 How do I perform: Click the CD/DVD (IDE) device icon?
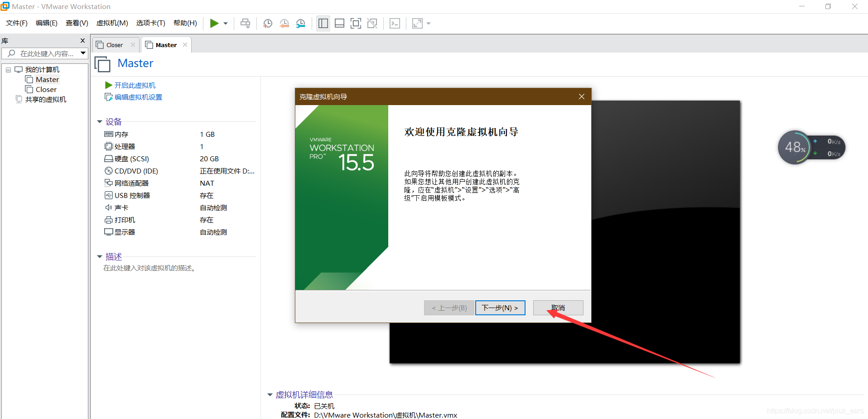[x=109, y=171]
